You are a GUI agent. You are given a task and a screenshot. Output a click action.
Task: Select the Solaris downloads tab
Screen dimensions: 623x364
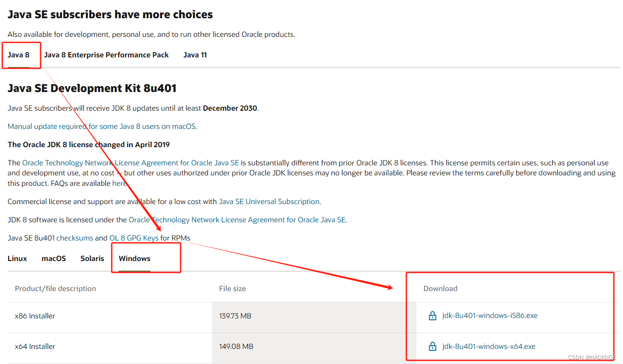point(93,258)
